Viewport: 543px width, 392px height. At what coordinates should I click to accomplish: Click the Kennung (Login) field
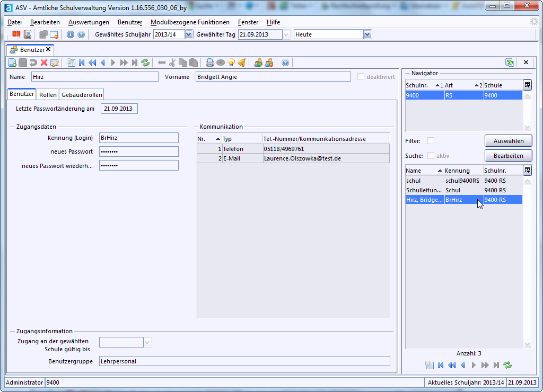139,138
